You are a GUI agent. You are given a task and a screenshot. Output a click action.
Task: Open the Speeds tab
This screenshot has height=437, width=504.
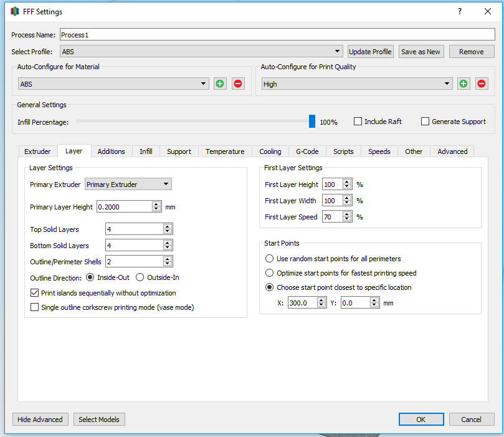(x=379, y=151)
